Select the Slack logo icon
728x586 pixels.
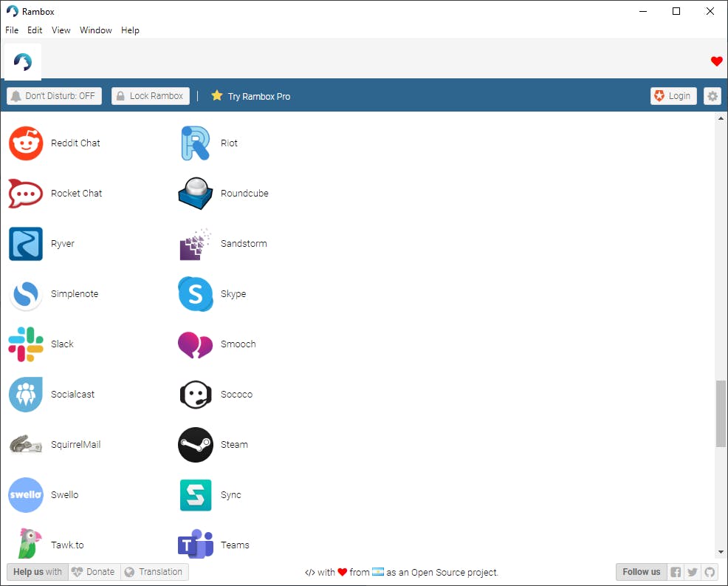26,344
